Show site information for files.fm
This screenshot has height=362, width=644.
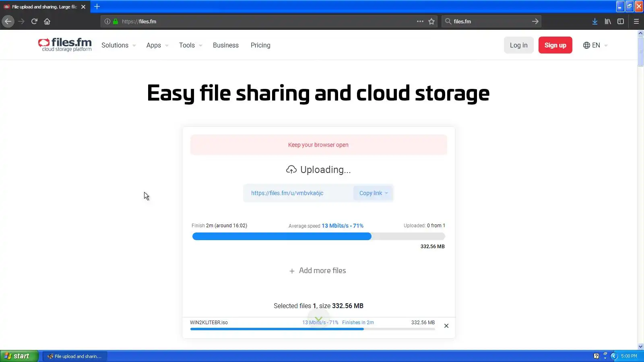click(107, 21)
